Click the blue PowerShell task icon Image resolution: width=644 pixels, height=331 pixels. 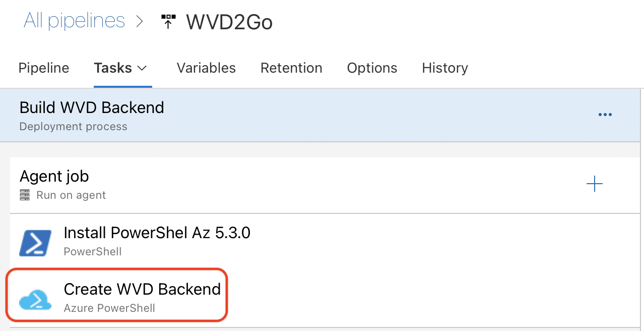(35, 243)
